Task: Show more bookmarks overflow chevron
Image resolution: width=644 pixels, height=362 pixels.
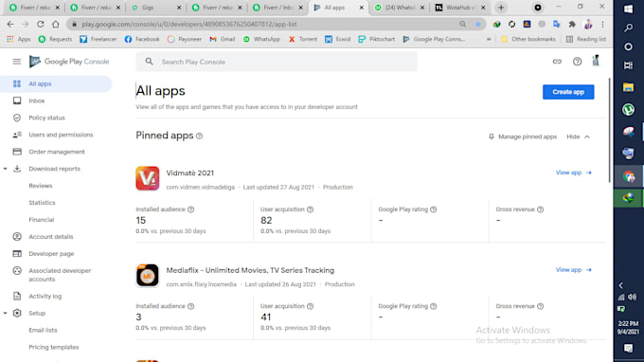Action: pos(489,39)
